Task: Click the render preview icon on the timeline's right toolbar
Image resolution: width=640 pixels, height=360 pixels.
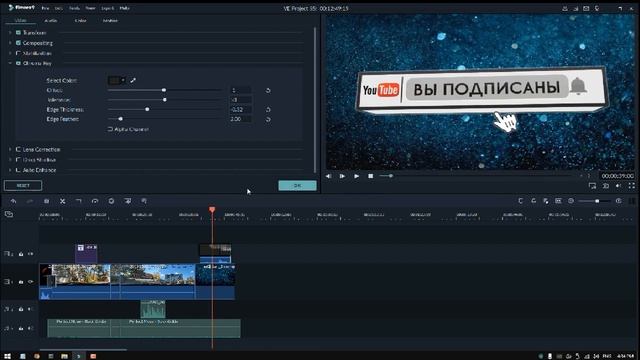Action: coord(520,201)
